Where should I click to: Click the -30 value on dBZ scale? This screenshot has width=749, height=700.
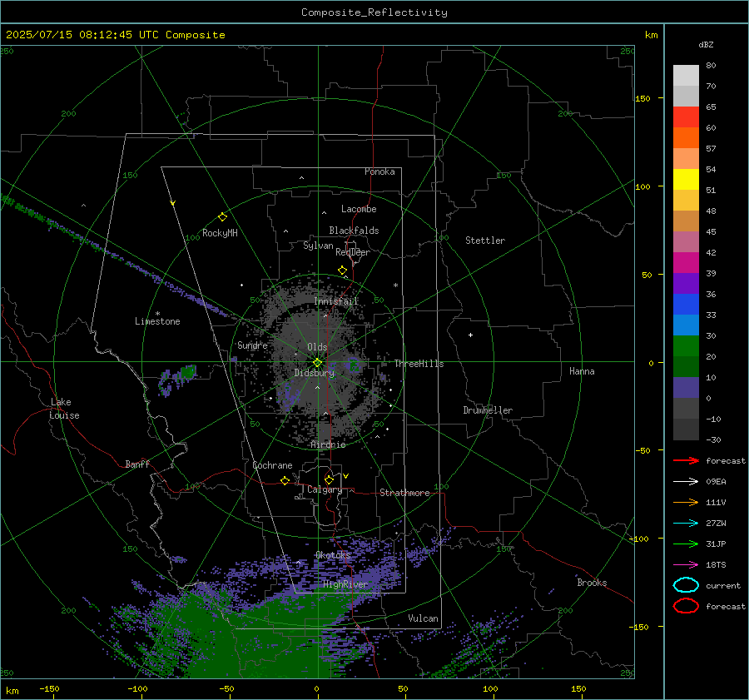[x=714, y=440]
